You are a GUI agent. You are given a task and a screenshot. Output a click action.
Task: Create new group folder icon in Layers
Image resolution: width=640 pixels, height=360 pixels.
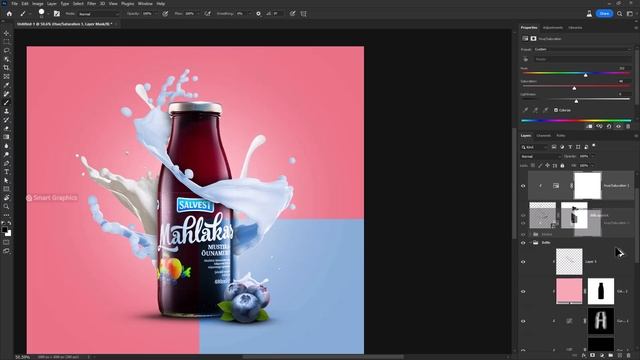[611, 356]
